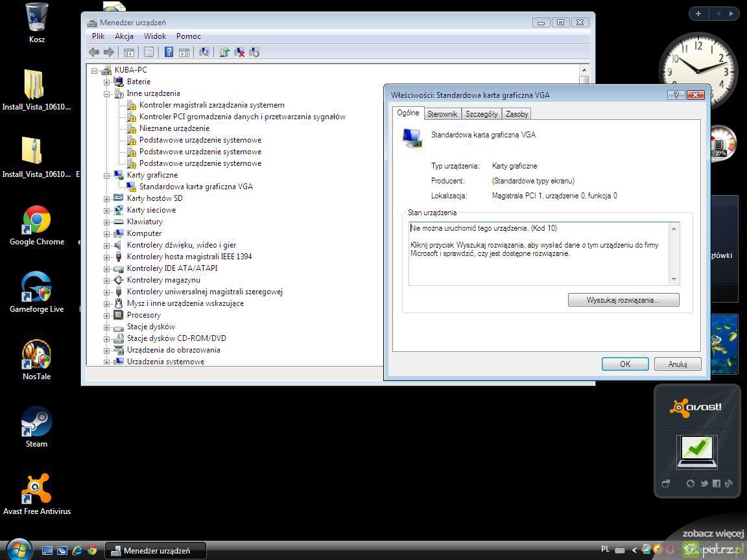Click the blue question mark Help toolbar icon

pos(169,52)
